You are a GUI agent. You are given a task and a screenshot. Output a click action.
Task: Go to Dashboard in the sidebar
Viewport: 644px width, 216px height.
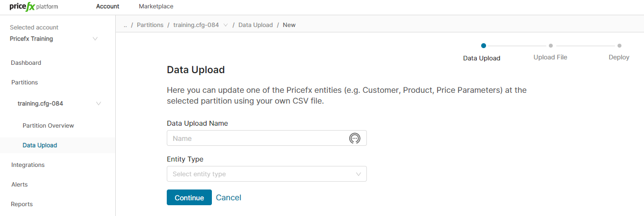click(26, 63)
